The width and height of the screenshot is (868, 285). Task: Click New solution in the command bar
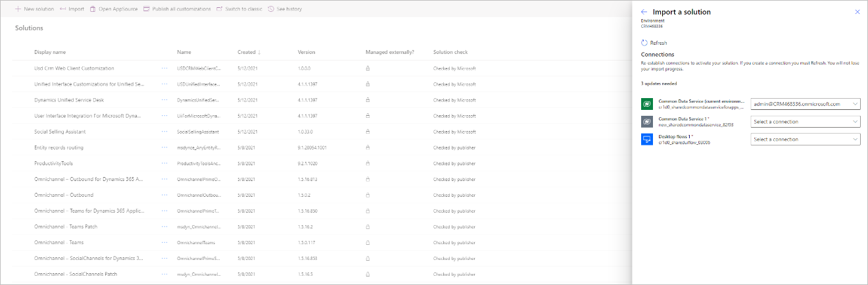click(34, 9)
